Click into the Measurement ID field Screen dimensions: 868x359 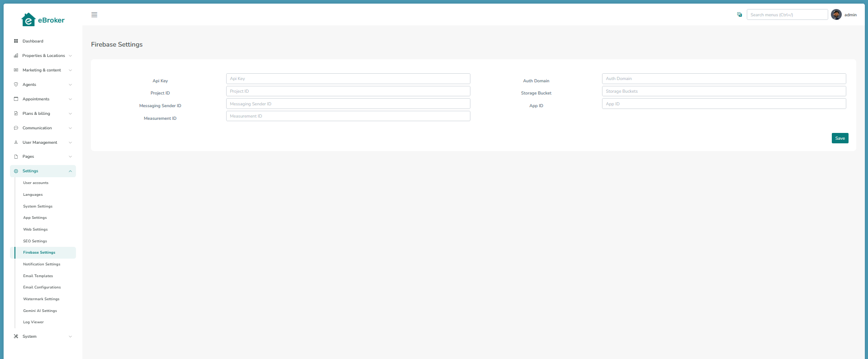(x=348, y=116)
